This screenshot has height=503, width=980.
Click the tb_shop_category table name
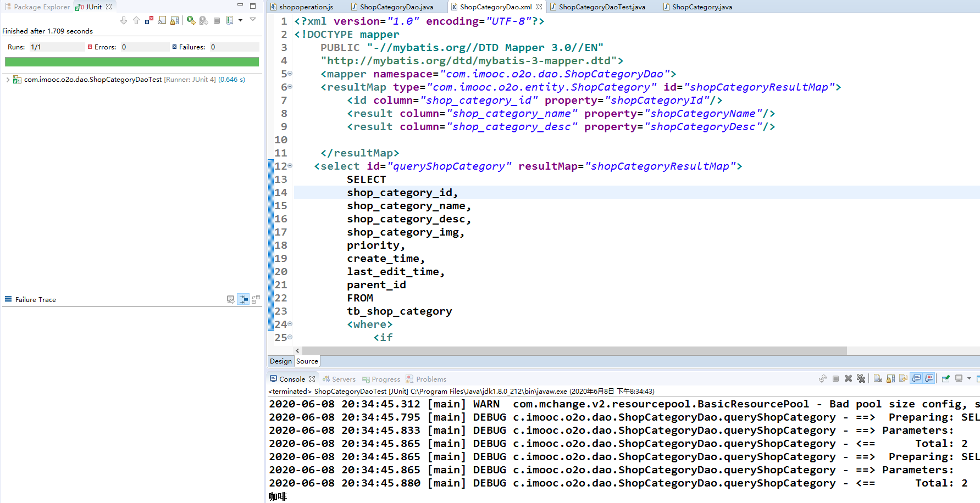pos(400,311)
